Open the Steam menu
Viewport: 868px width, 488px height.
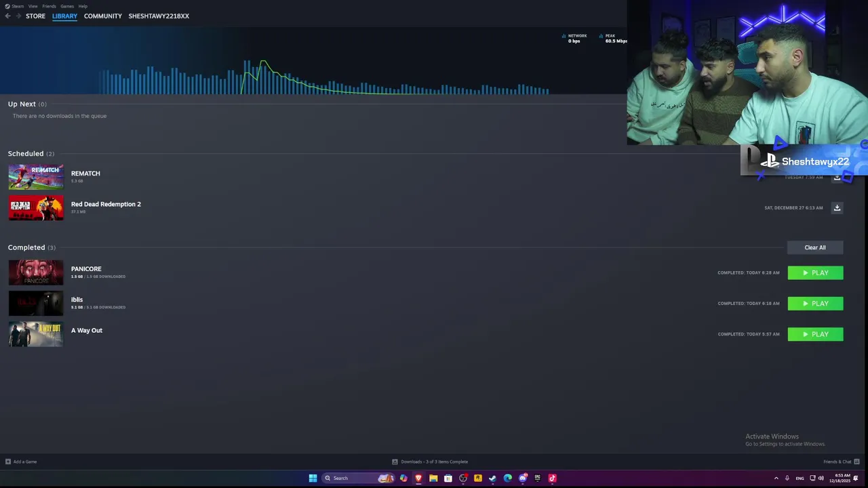(14, 6)
